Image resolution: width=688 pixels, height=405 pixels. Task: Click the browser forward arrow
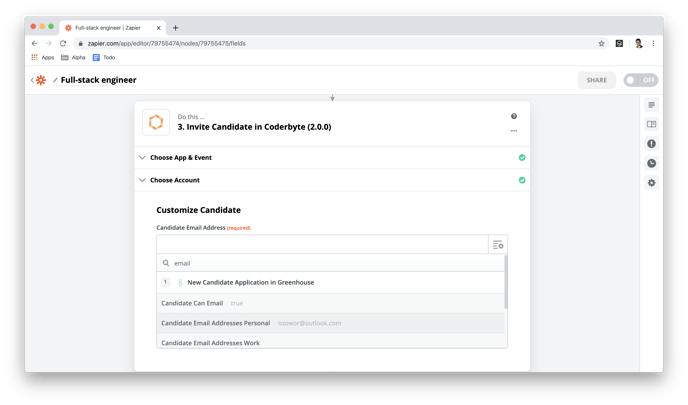pyautogui.click(x=49, y=43)
